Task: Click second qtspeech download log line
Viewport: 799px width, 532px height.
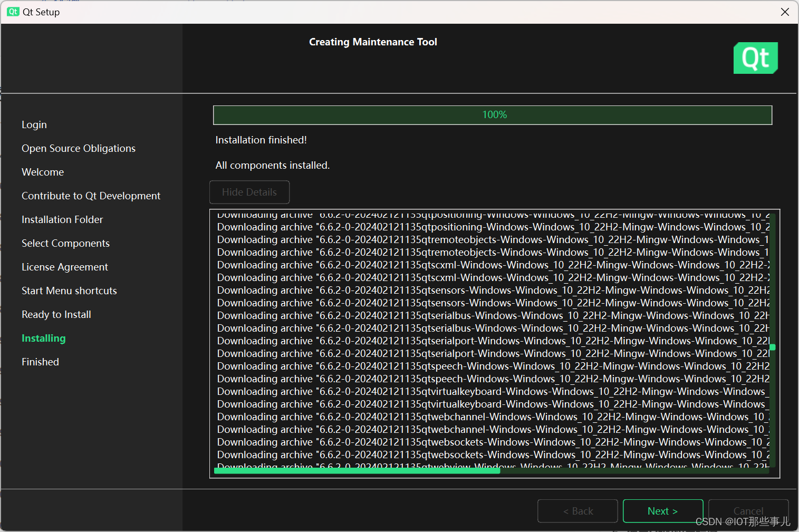Action: [x=493, y=379]
